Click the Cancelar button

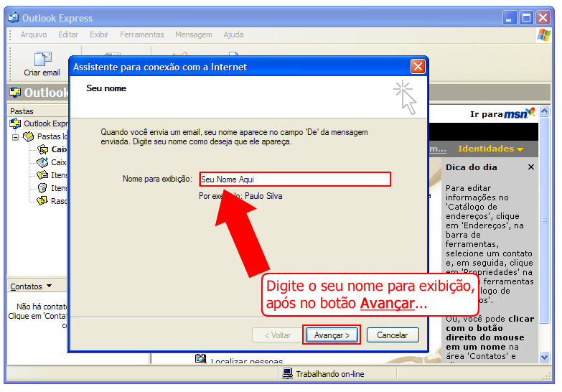coord(393,335)
